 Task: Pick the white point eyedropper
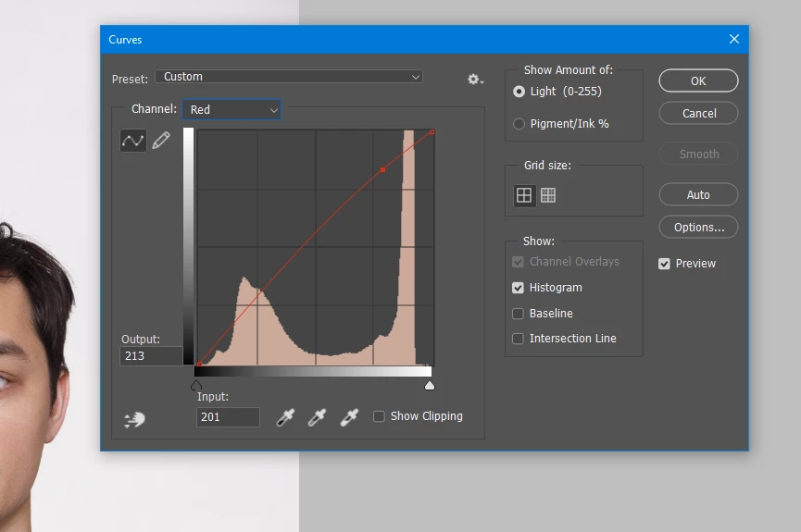[x=349, y=417]
